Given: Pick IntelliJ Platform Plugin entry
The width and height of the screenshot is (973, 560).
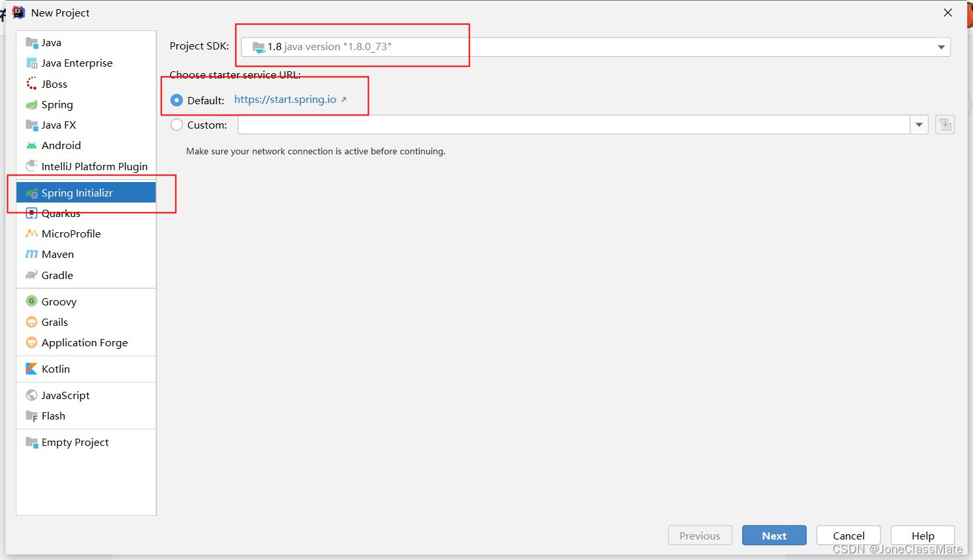Looking at the screenshot, I should pos(86,166).
